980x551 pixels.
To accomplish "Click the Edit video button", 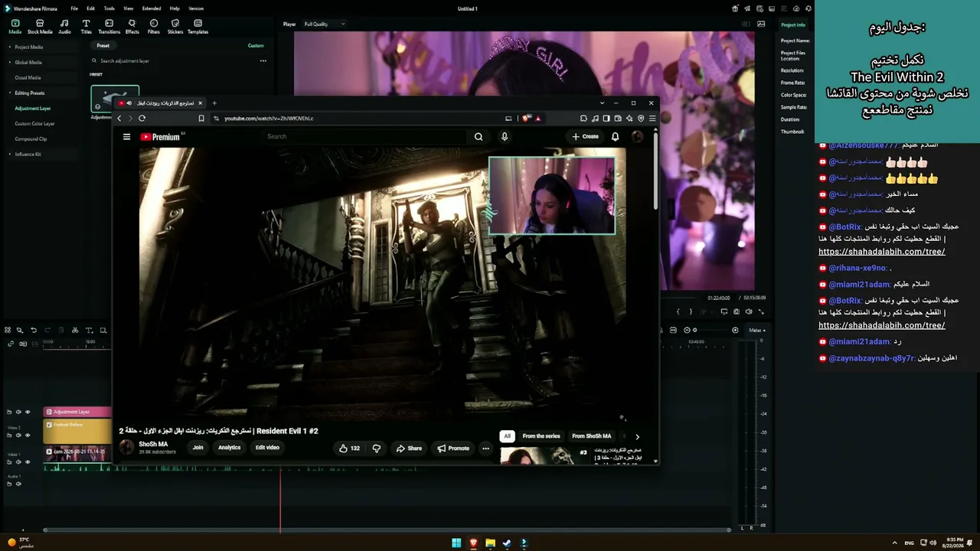I will click(267, 448).
